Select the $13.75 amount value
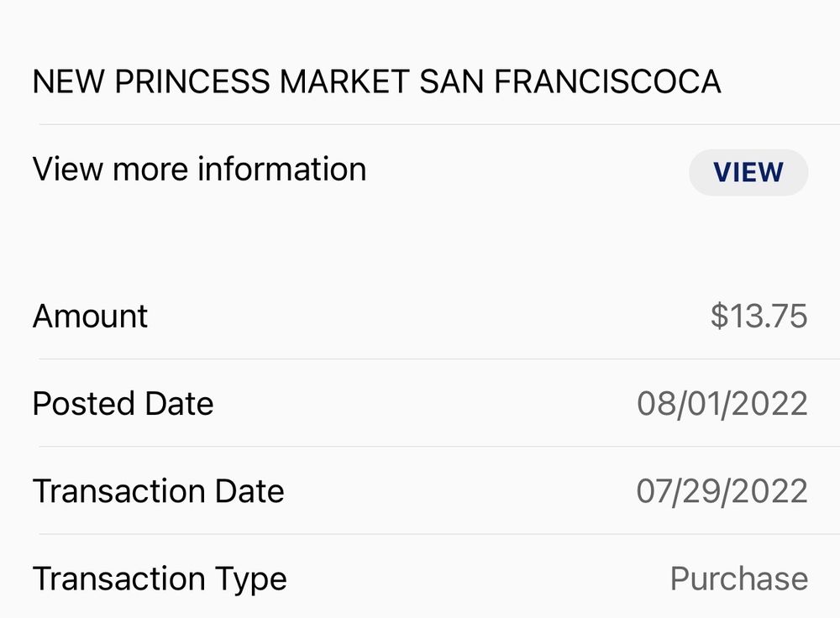The image size is (840, 618). pyautogui.click(x=759, y=316)
